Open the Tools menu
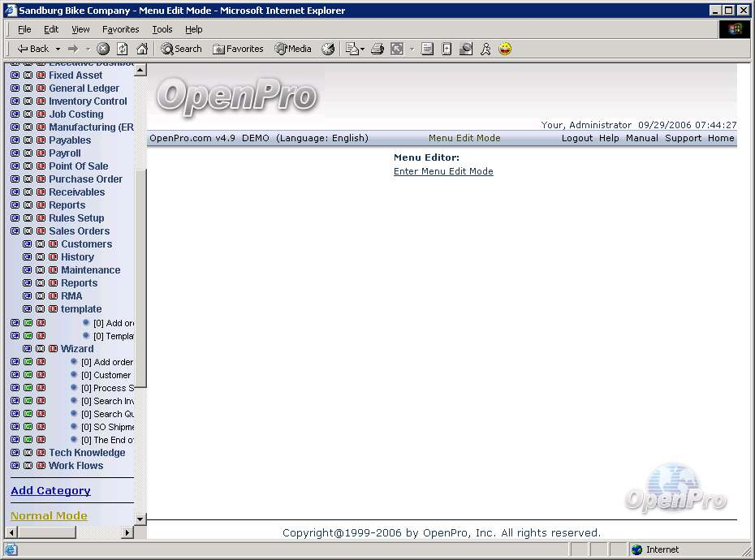755x560 pixels. (162, 29)
